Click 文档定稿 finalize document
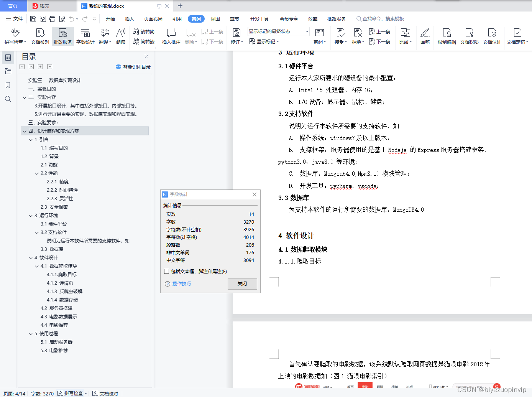Image resolution: width=532 pixels, height=397 pixels. coord(517,36)
